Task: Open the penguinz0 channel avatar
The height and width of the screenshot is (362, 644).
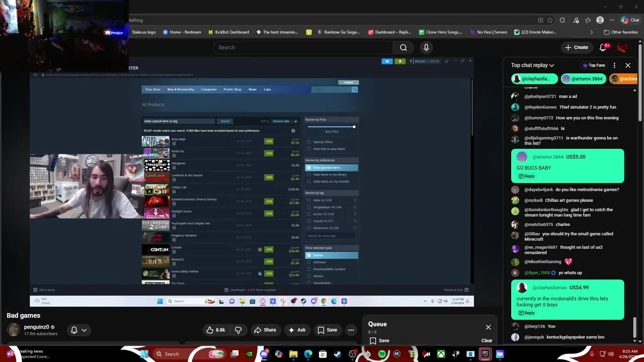Action: [x=14, y=330]
